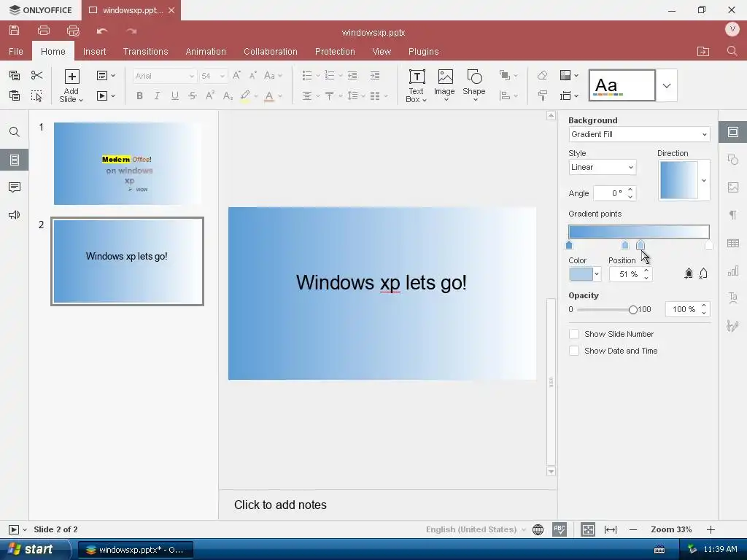
Task: Enable Show Slide Number checkbox
Action: (x=574, y=334)
